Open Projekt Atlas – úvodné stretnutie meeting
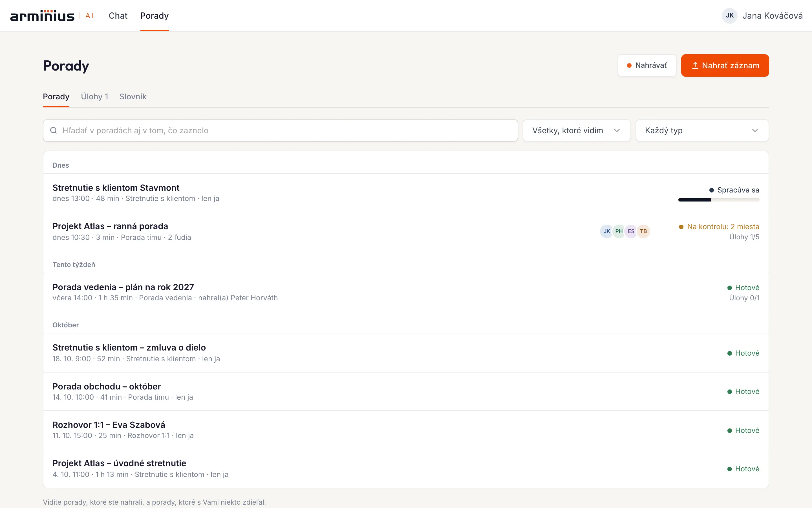The image size is (812, 508). (406, 468)
